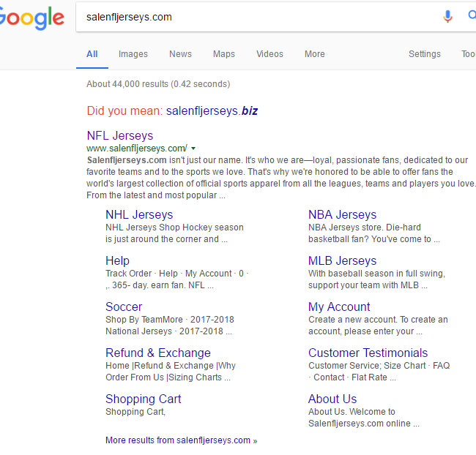Viewport: 476px width, 455px height.
Task: Click the Track Order Help My Account snippet
Action: click(x=177, y=279)
